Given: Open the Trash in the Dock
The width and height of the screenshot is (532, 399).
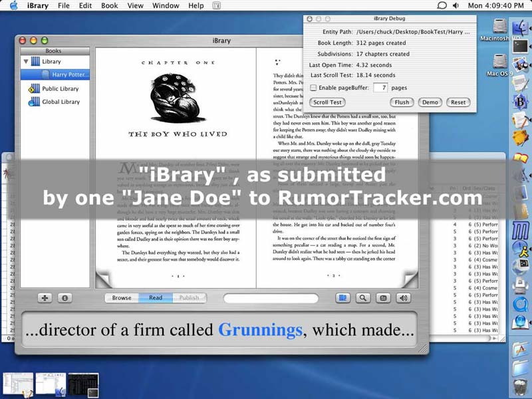Looking at the screenshot, I should (x=521, y=387).
